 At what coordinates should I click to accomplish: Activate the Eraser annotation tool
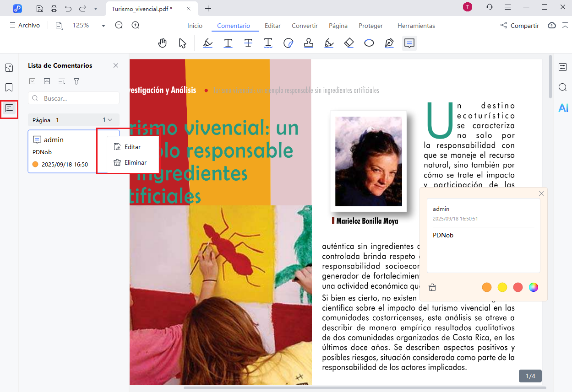pyautogui.click(x=349, y=43)
